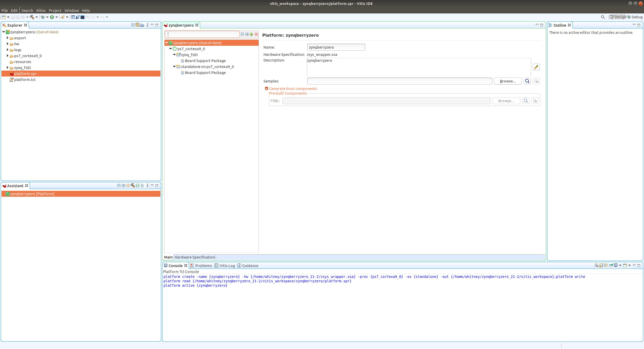Open the File menu
The height and width of the screenshot is (349, 644).
(5, 11)
